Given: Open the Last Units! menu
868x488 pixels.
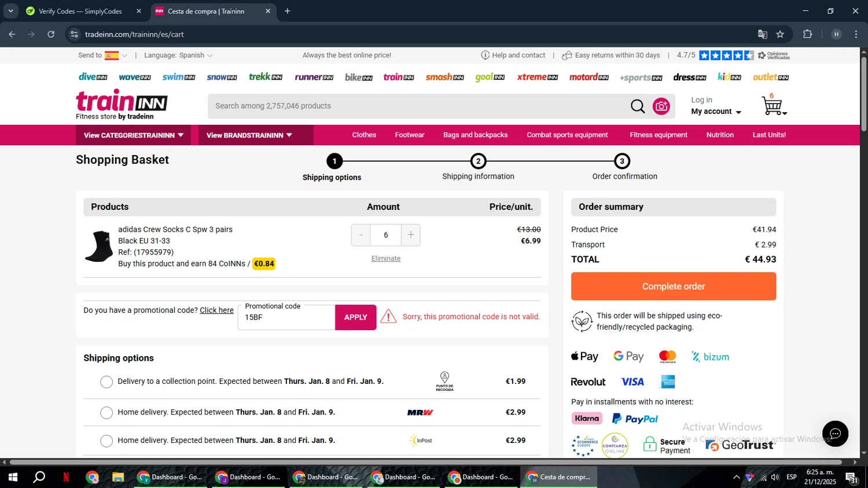Looking at the screenshot, I should 769,135.
